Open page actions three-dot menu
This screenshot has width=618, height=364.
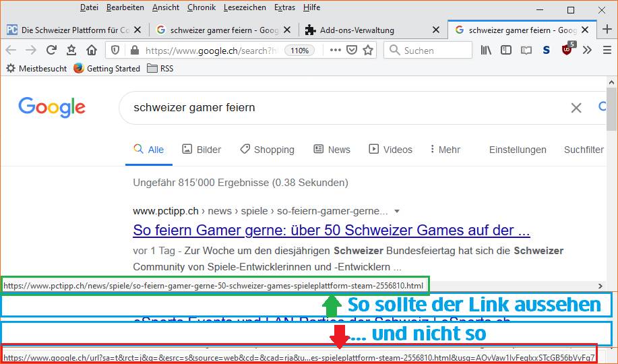click(x=336, y=50)
